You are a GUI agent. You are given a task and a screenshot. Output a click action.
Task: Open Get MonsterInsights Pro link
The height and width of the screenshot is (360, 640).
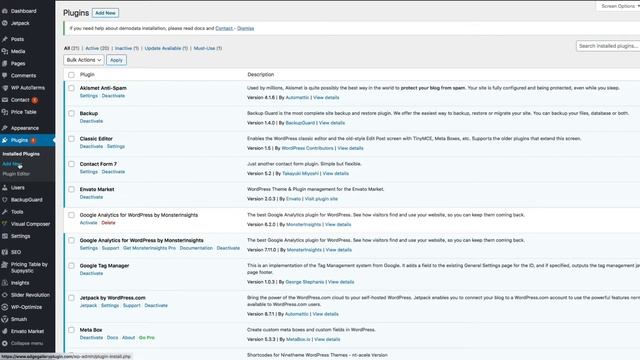click(149, 248)
